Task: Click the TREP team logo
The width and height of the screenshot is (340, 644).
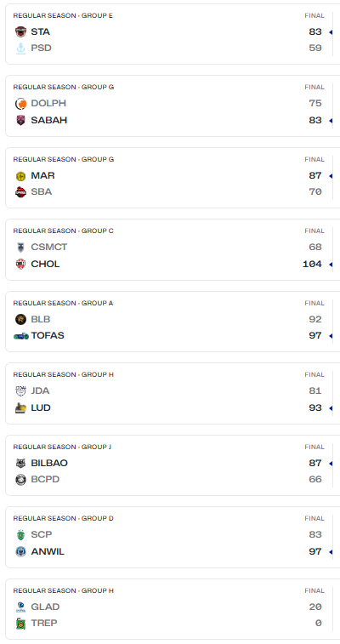Action: click(20, 624)
